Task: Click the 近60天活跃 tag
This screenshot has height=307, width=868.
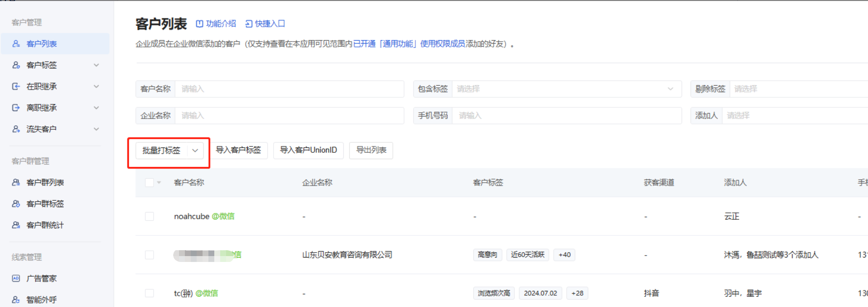Action: 528,255
